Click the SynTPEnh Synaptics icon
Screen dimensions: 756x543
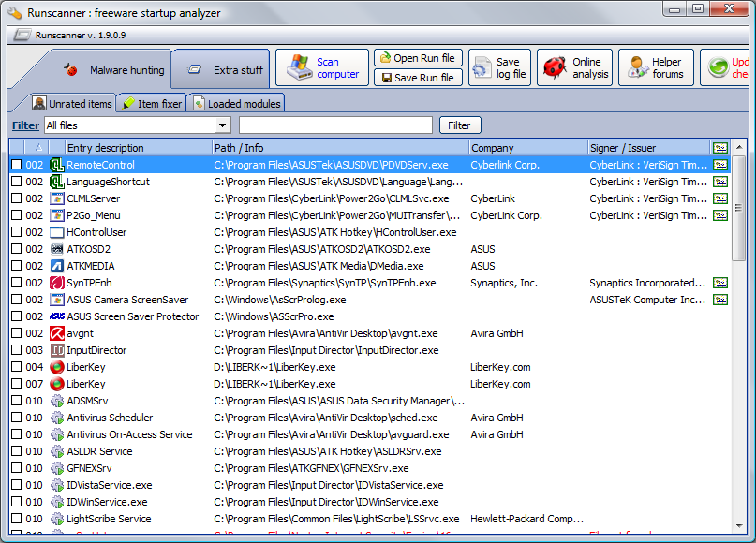click(57, 283)
